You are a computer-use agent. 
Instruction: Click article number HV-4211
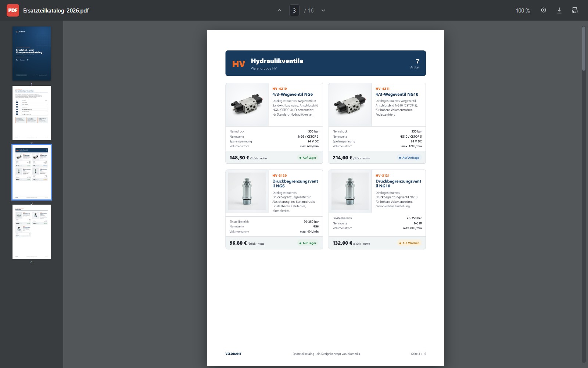pos(383,89)
